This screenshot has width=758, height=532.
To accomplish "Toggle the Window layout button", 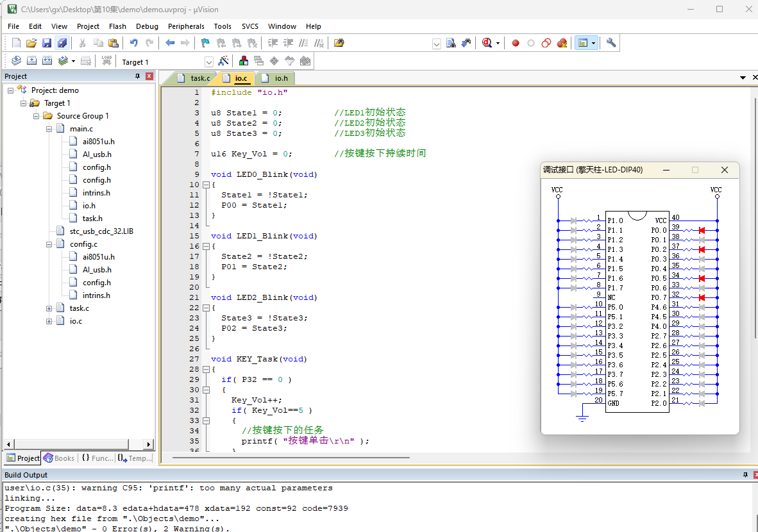I will [583, 43].
